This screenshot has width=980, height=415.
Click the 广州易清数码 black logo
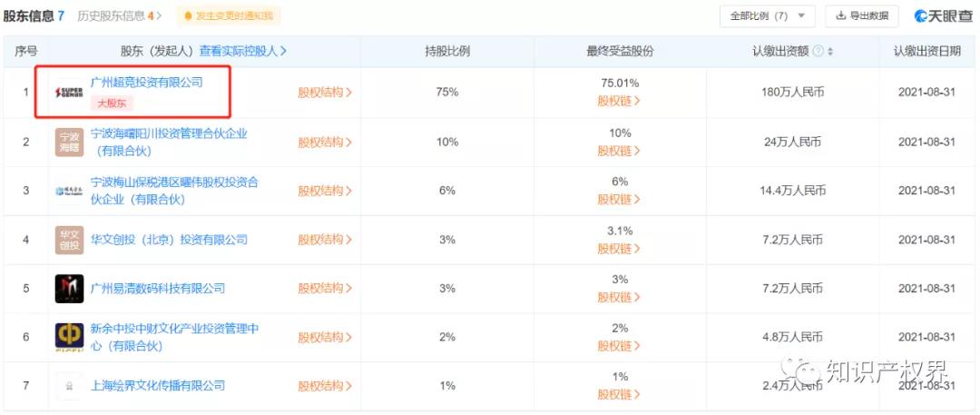click(69, 289)
